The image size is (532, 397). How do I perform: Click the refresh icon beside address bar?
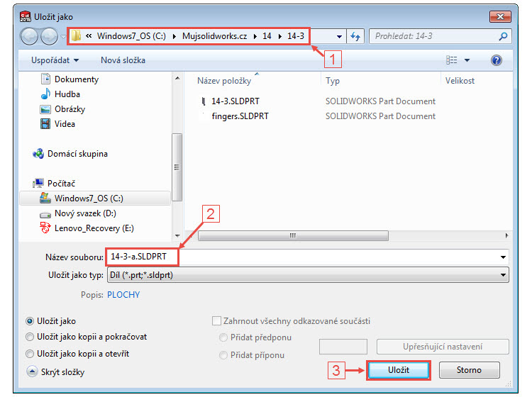click(x=355, y=36)
